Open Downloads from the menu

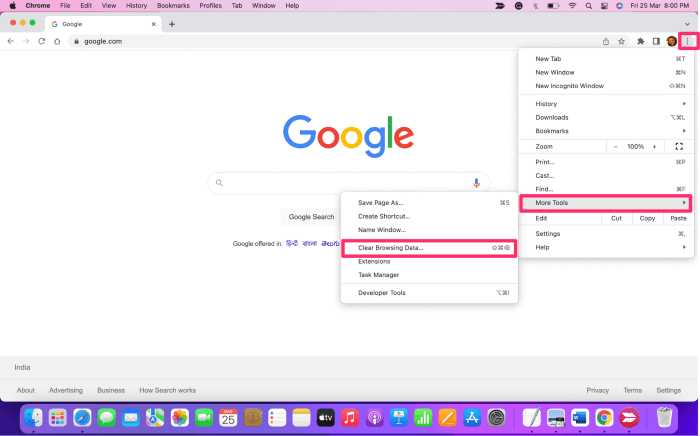pyautogui.click(x=606, y=117)
